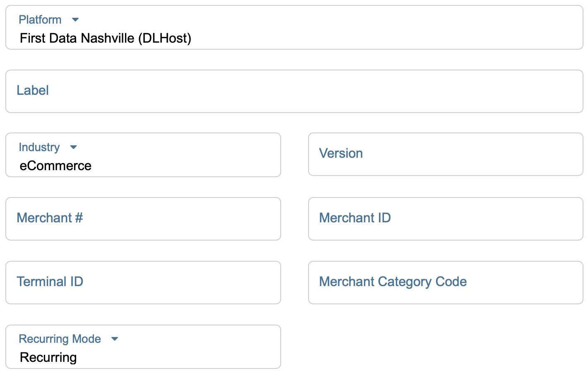Focus the Label input field
Screen dimensions: 588x378
[294, 91]
